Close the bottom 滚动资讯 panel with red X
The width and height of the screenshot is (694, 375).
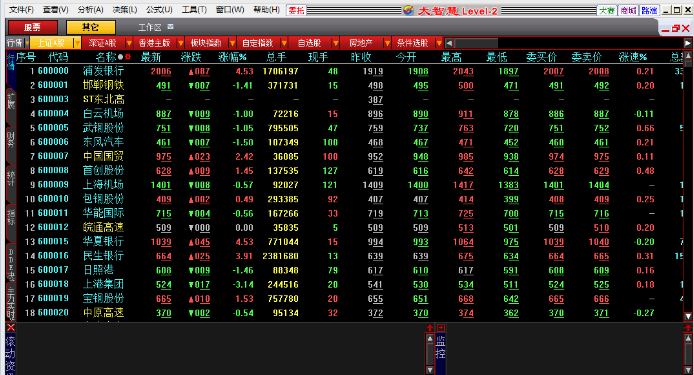click(11, 328)
